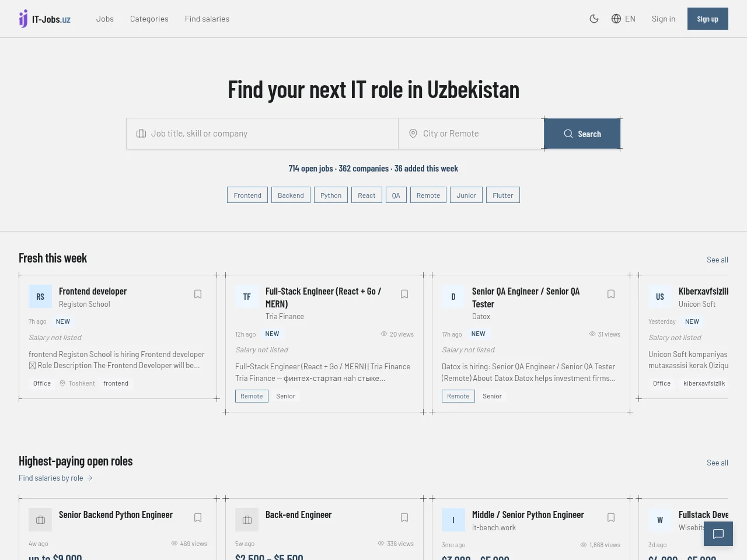
Task: Select the Remote filter chip under search
Action: tap(428, 195)
